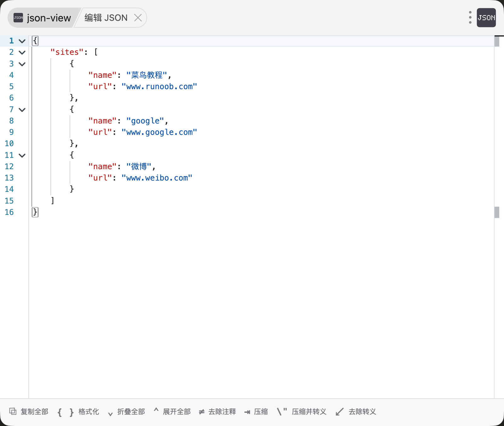
Task: Click the copy-all icon in bottom toolbar
Action: pyautogui.click(x=13, y=411)
